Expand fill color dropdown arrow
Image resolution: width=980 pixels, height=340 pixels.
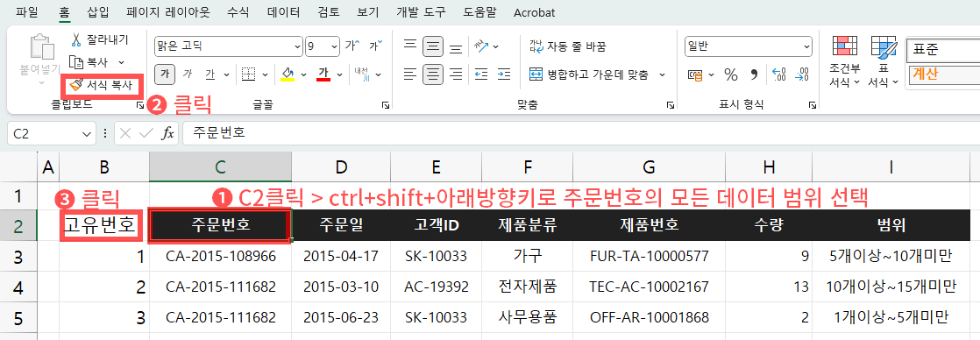point(304,74)
